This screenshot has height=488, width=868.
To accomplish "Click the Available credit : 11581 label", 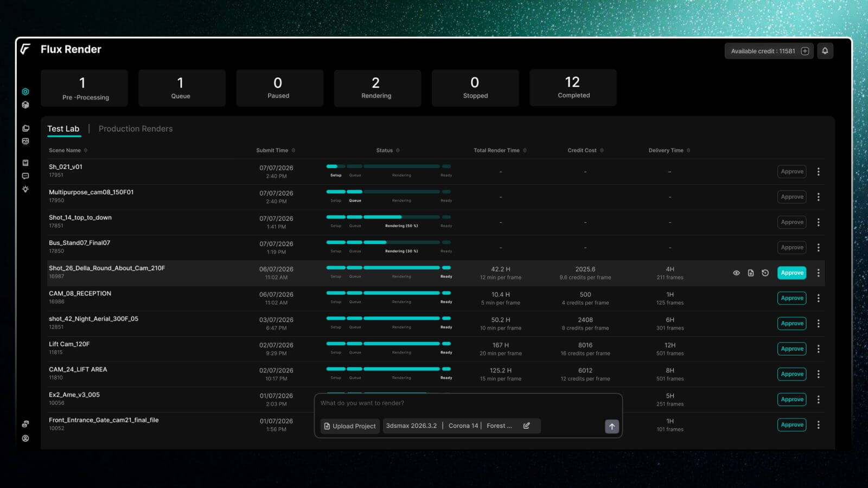I will pyautogui.click(x=763, y=51).
